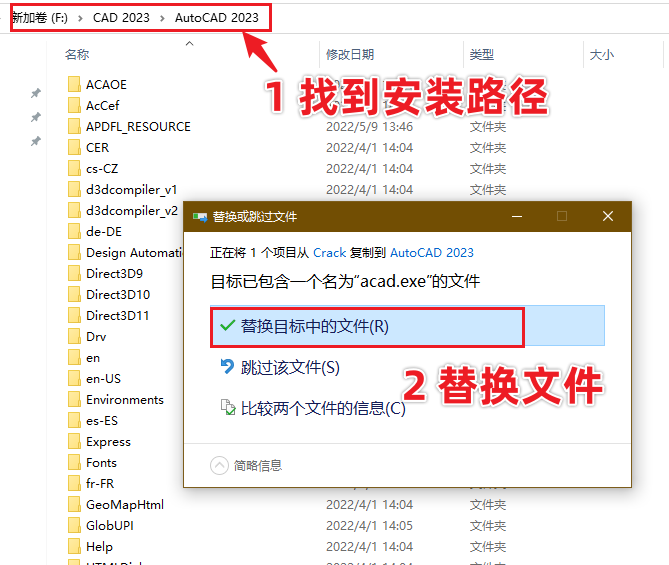The height and width of the screenshot is (565, 669).
Task: Click the d3dcompiler_v1 folder icon
Action: pos(74,189)
